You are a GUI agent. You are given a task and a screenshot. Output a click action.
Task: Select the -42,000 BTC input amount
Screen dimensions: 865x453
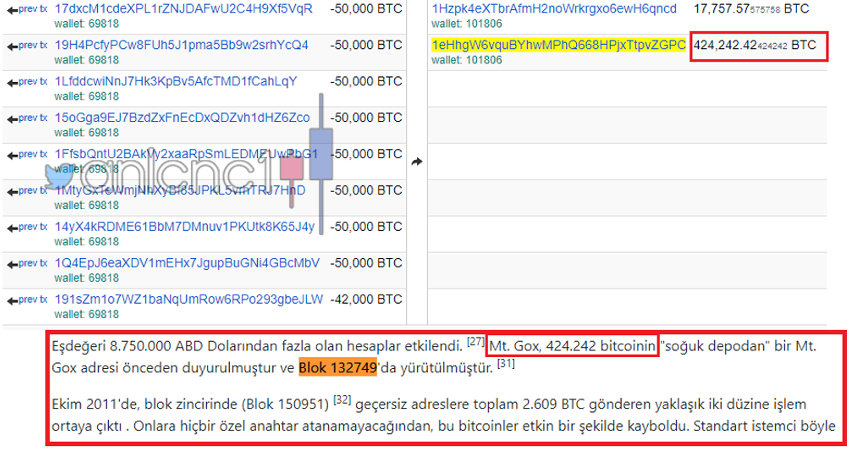click(366, 300)
